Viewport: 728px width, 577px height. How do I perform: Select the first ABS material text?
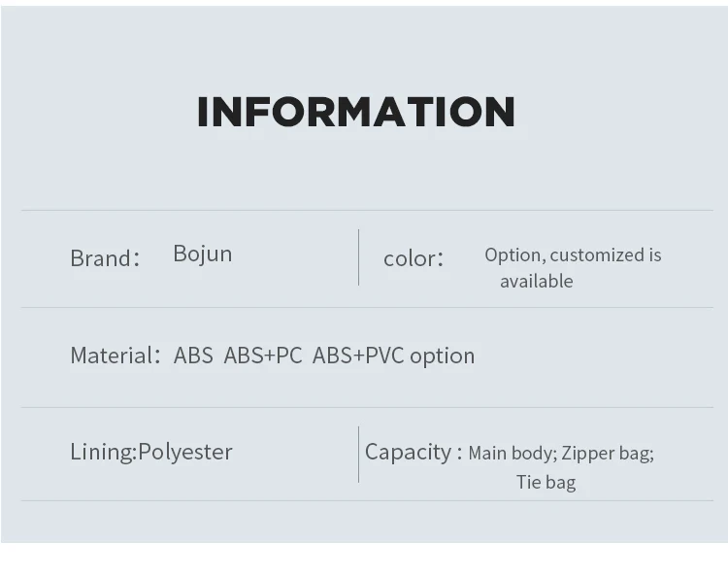tap(193, 356)
